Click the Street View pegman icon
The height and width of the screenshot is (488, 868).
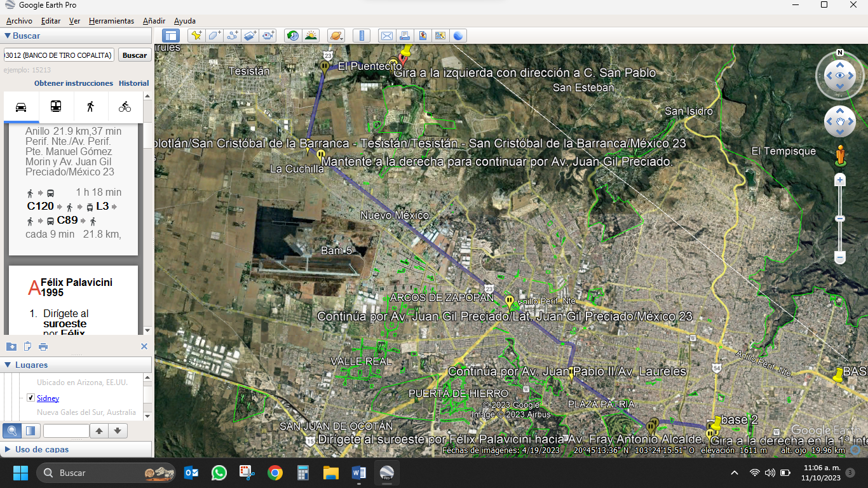[840, 155]
